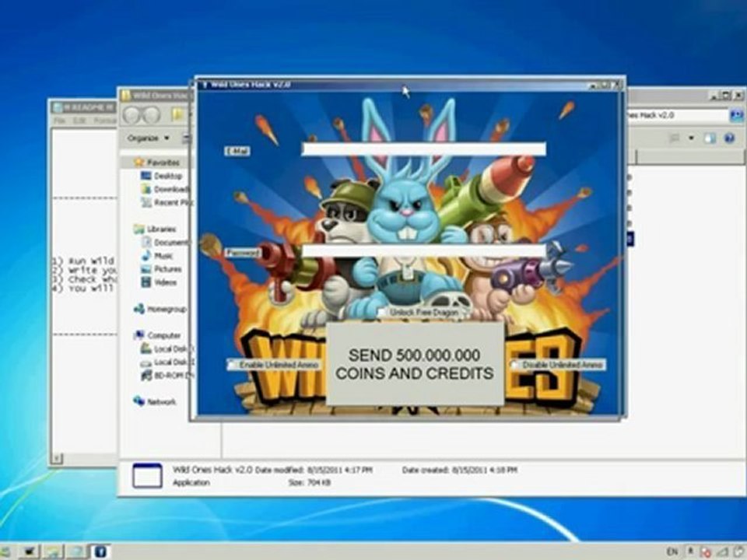Toggle the Explorer preview pane icon

coord(710,138)
